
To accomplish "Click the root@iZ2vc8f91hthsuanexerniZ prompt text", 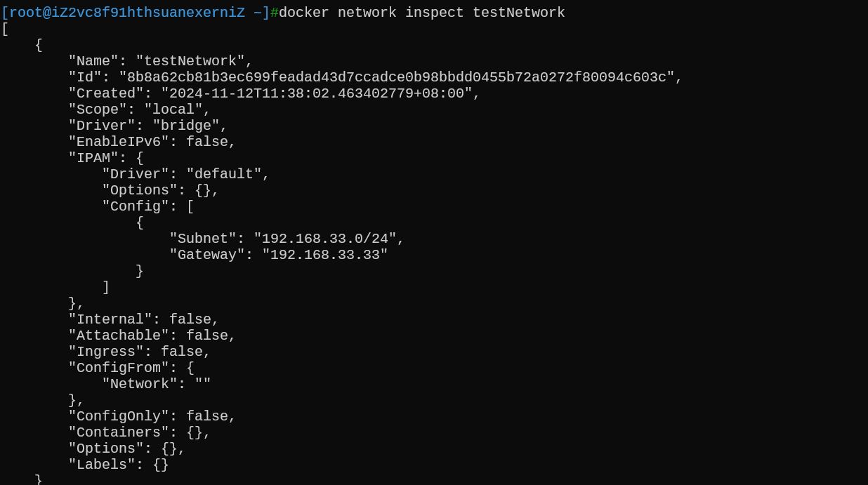I will click(x=127, y=13).
